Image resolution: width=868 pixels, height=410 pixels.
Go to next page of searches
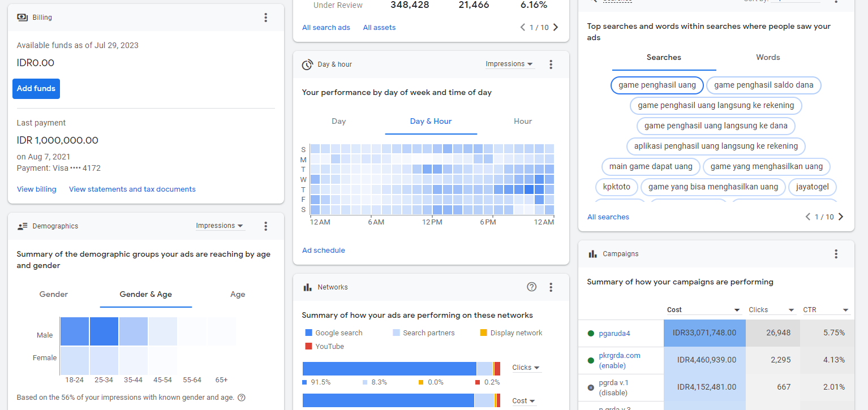pos(841,217)
